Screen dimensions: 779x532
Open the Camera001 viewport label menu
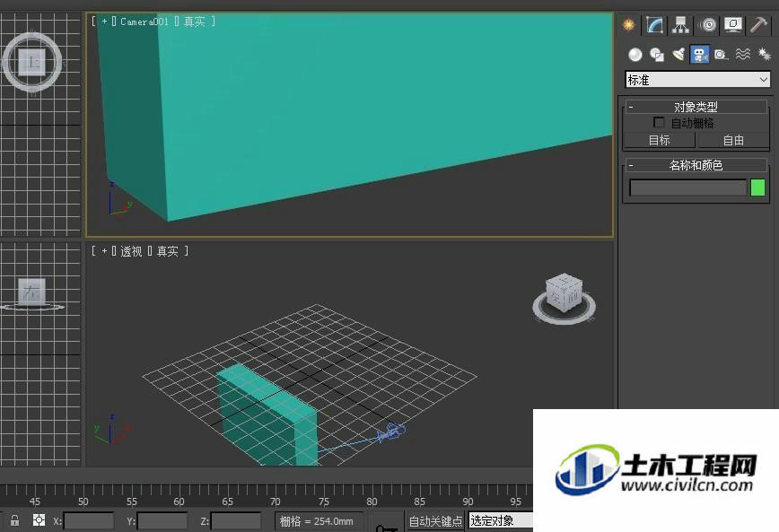tap(144, 22)
